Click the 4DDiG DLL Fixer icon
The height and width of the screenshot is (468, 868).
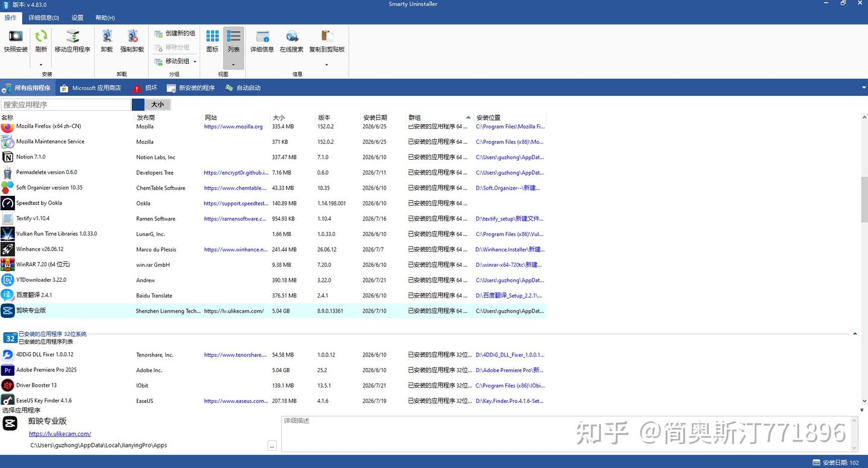pos(7,355)
